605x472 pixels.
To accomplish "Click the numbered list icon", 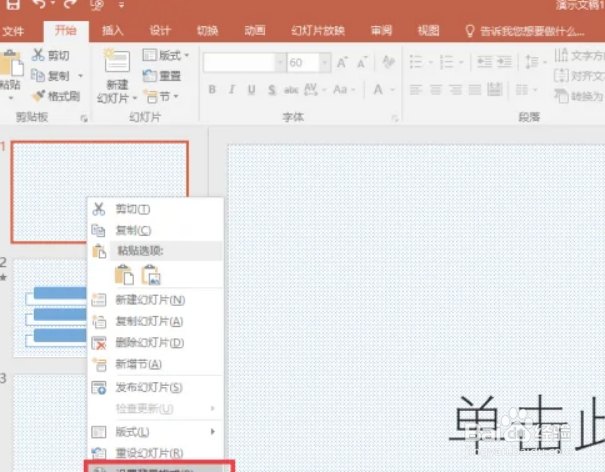I will [446, 62].
